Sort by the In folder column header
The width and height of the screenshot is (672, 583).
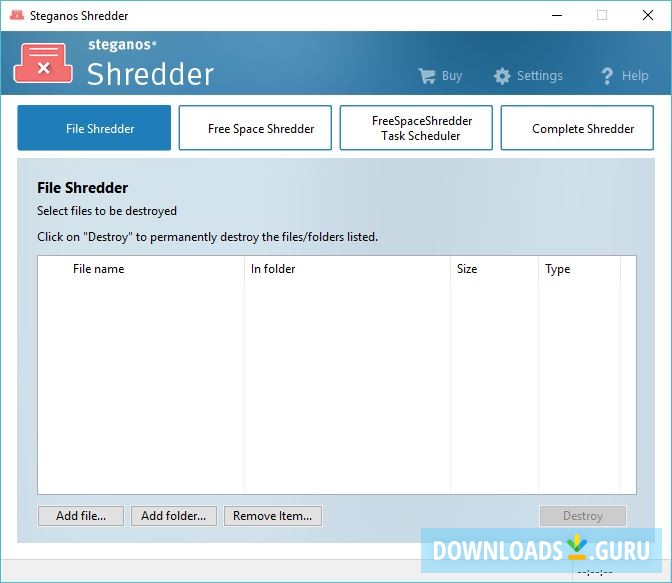pyautogui.click(x=347, y=269)
